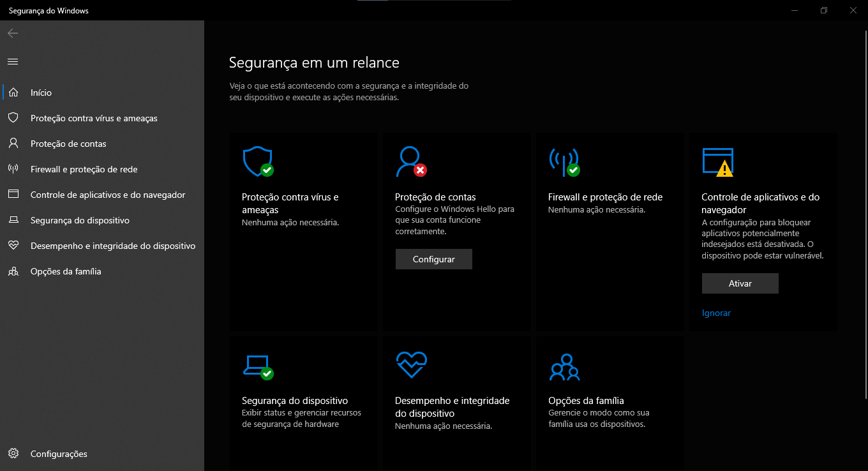
Task: Click 'Configure o Windows Hello' description text
Action: click(x=454, y=220)
